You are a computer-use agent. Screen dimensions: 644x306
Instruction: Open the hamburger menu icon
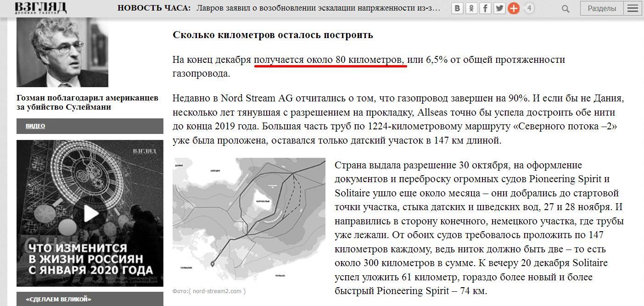pyautogui.click(x=633, y=8)
